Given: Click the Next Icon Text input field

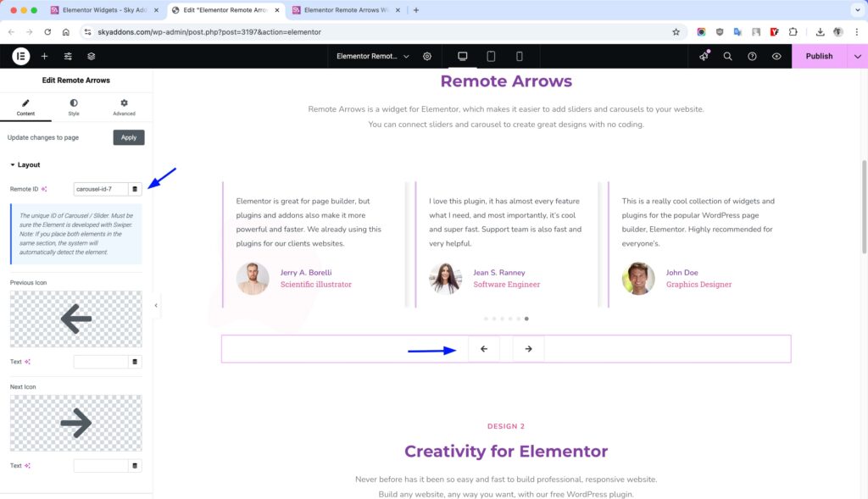Looking at the screenshot, I should pyautogui.click(x=101, y=466).
